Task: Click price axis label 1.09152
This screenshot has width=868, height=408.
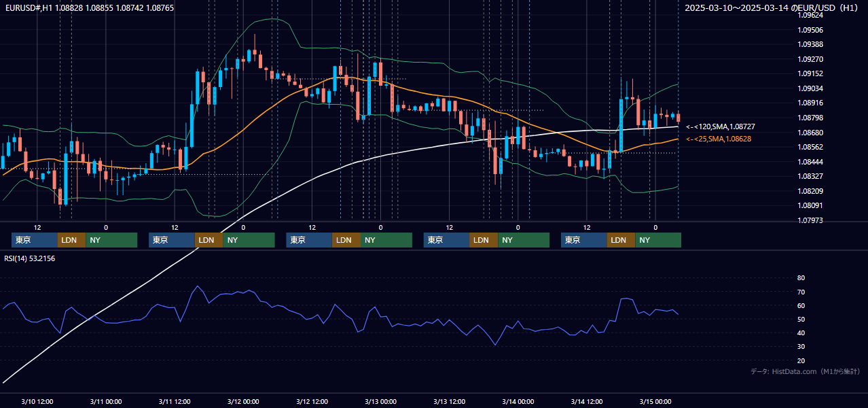Action: click(810, 73)
